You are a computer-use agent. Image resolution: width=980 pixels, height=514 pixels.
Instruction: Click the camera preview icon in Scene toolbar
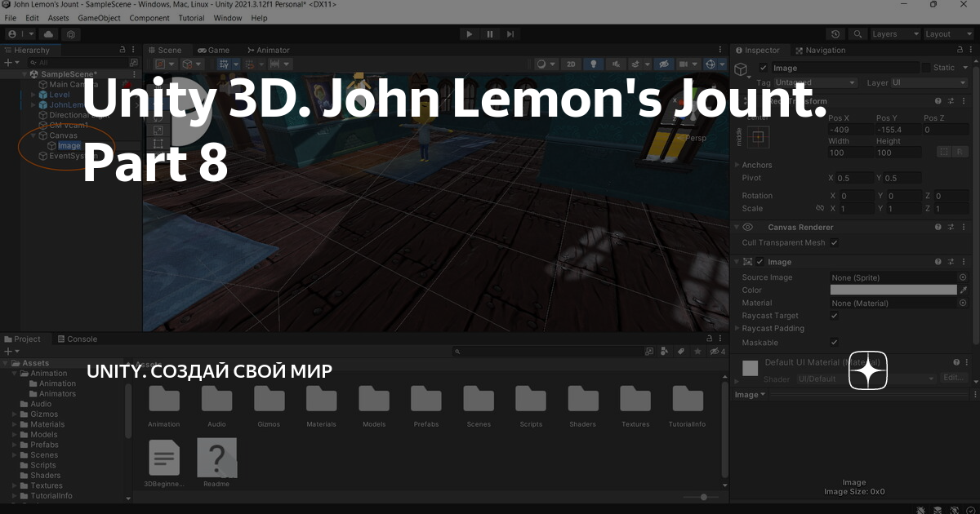click(682, 64)
